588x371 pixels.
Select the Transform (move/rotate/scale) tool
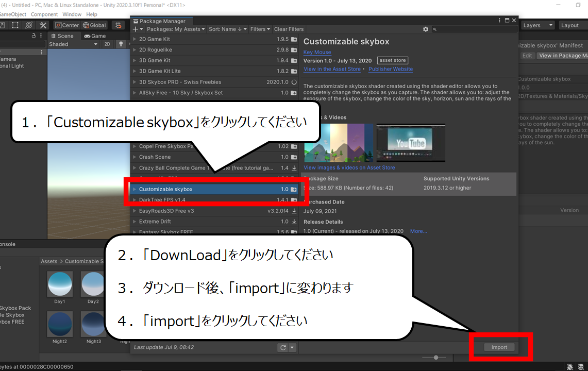coord(29,25)
